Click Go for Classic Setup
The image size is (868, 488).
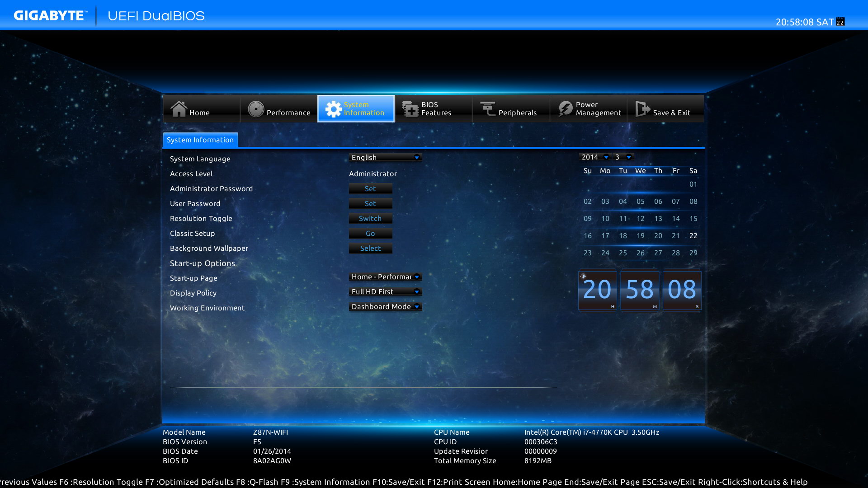click(370, 233)
